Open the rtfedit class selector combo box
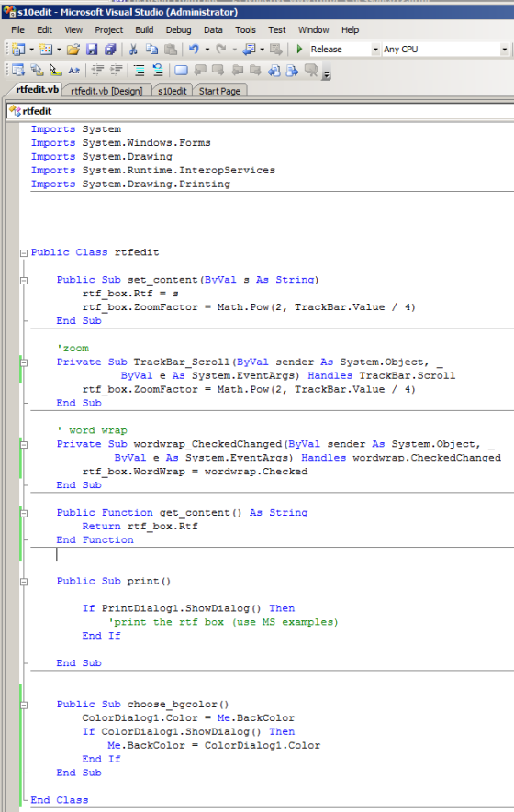 coord(260,111)
